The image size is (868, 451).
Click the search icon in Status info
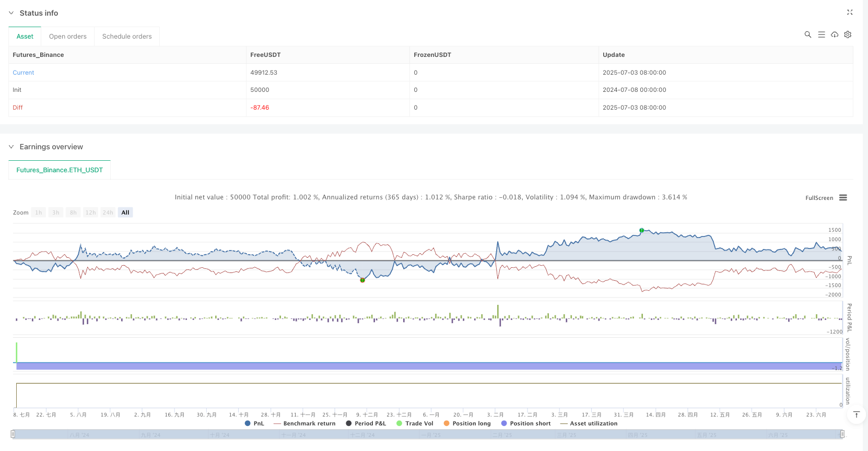(x=807, y=34)
